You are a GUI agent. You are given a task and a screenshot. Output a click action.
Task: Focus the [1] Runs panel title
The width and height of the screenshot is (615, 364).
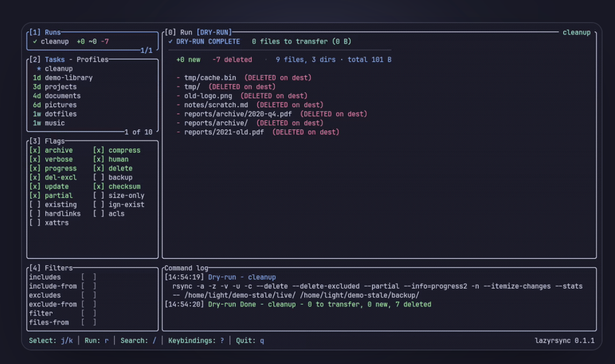45,32
